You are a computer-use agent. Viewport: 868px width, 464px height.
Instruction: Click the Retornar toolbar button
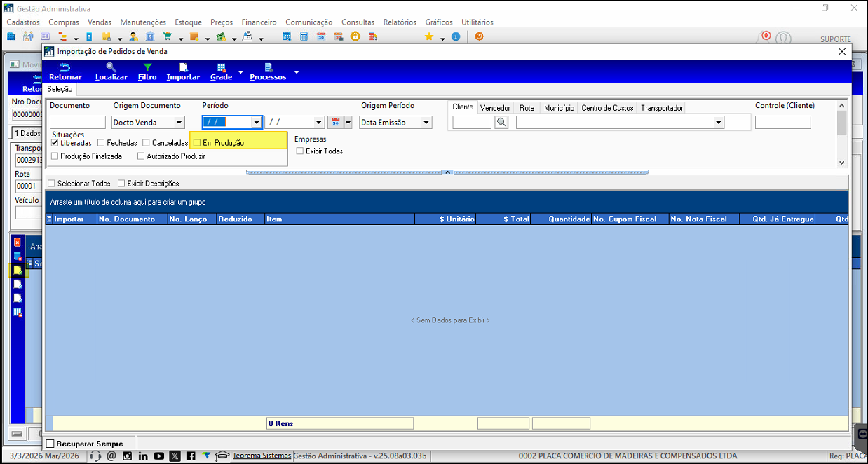click(65, 71)
